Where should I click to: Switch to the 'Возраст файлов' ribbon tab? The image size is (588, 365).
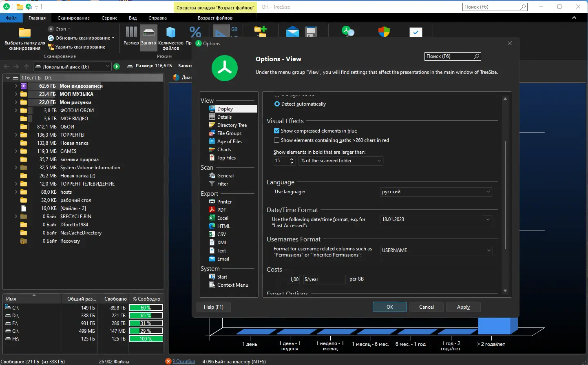tap(215, 18)
